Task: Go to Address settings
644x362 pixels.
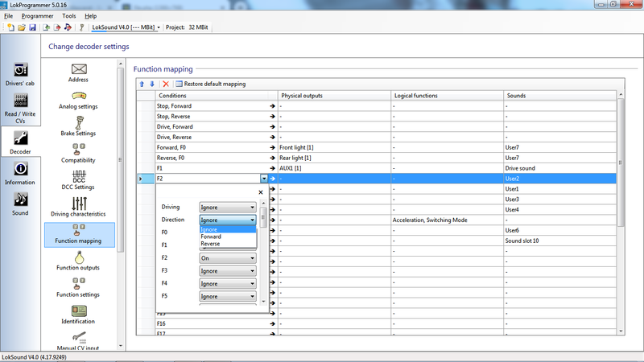Action: click(x=78, y=73)
